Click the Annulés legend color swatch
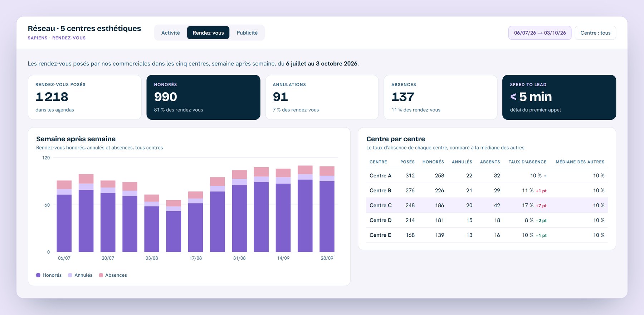 coord(70,275)
